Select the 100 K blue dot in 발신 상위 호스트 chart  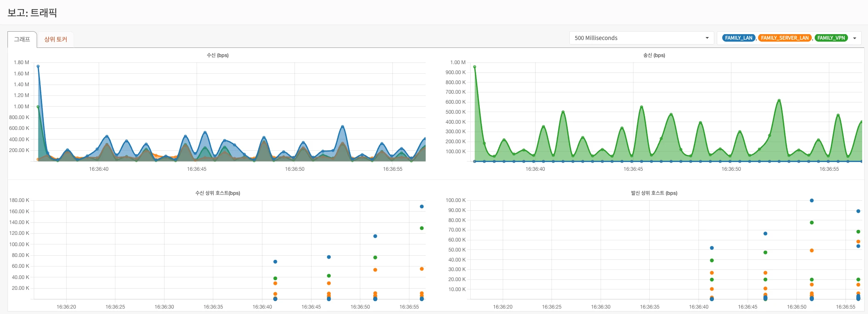tap(811, 201)
